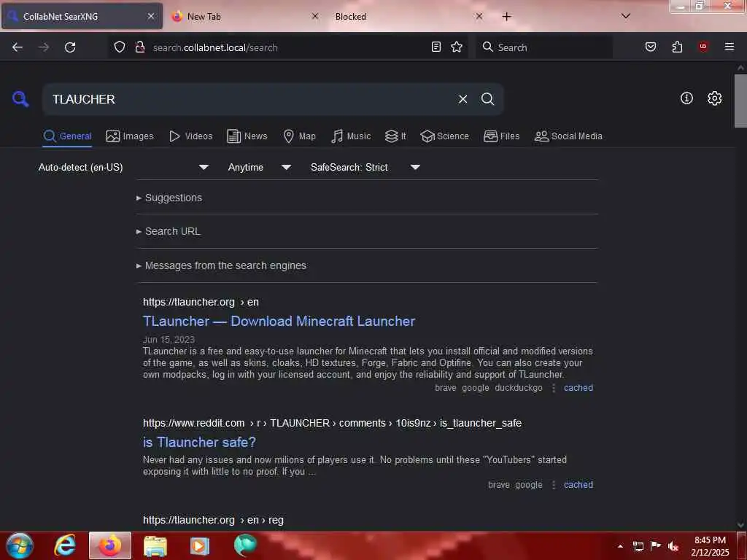The width and height of the screenshot is (747, 560).
Task: Open the Windows Start orb
Action: click(20, 545)
